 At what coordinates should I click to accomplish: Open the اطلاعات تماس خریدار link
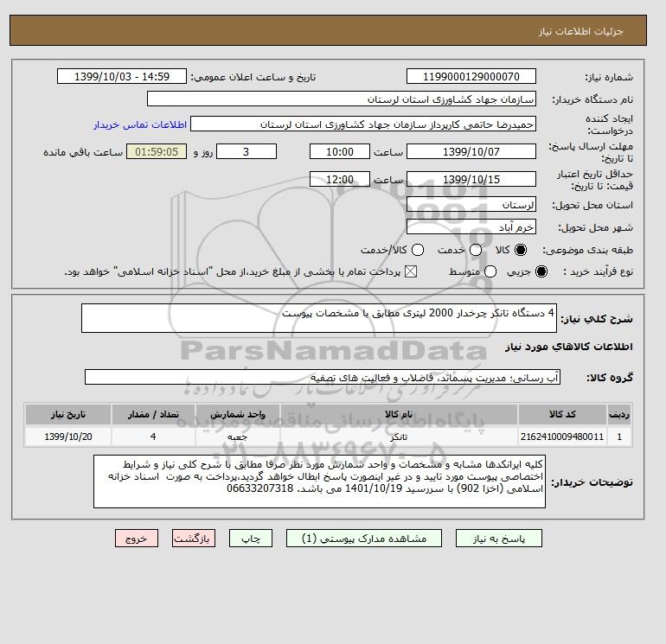140,124
